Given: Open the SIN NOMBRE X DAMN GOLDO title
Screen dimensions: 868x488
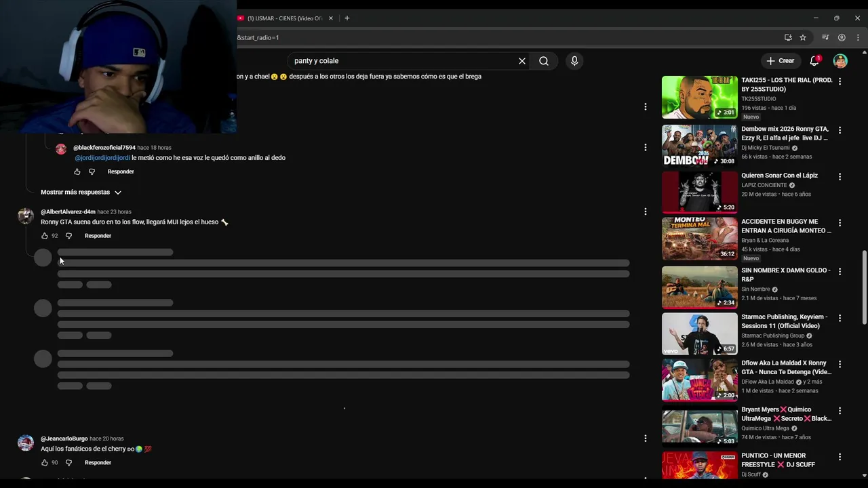Looking at the screenshot, I should click(x=786, y=274).
